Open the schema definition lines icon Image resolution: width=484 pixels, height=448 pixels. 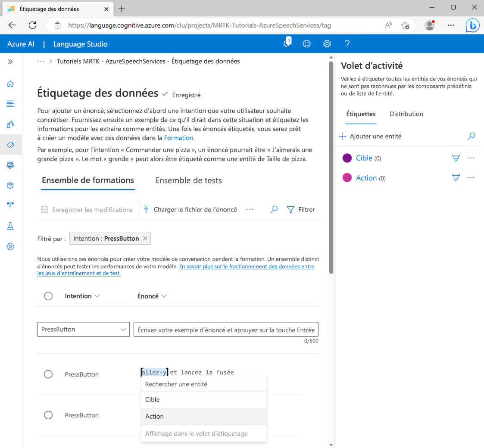10,104
